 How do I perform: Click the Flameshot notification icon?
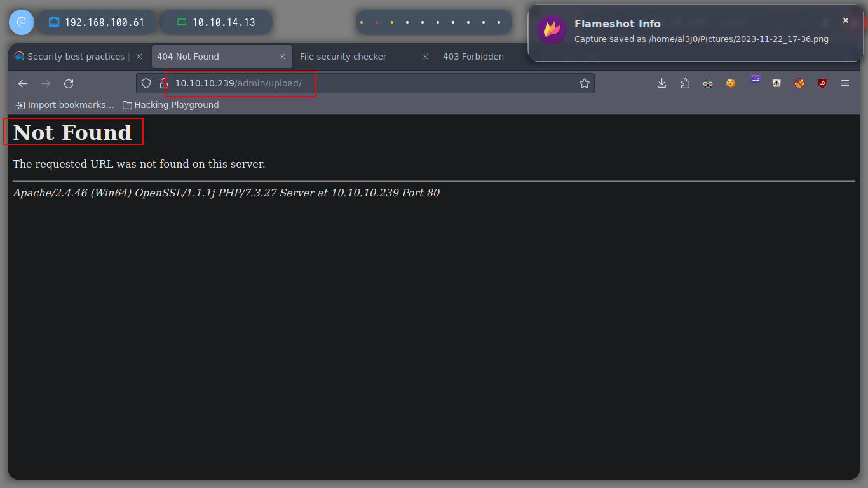[x=552, y=30]
